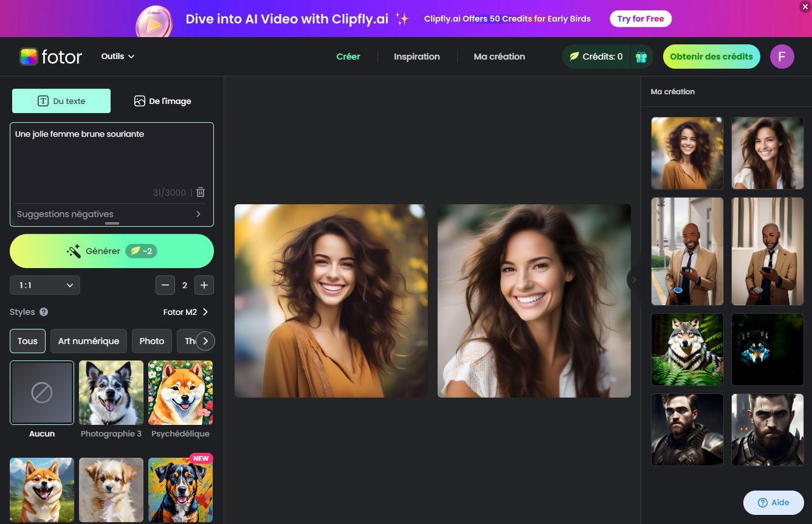Open the 1:1 aspect ratio dropdown
Viewport: 812px width, 524px height.
point(44,284)
